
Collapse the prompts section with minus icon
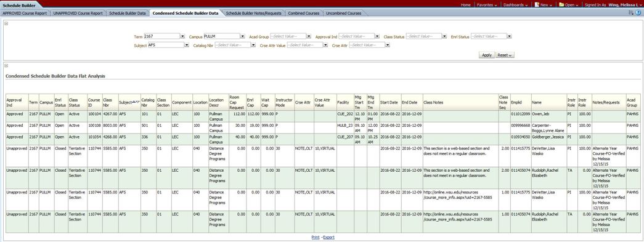click(6, 23)
